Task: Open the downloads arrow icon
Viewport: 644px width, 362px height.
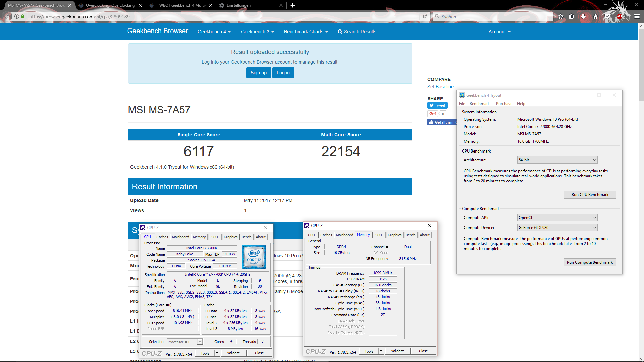Action: [583, 16]
